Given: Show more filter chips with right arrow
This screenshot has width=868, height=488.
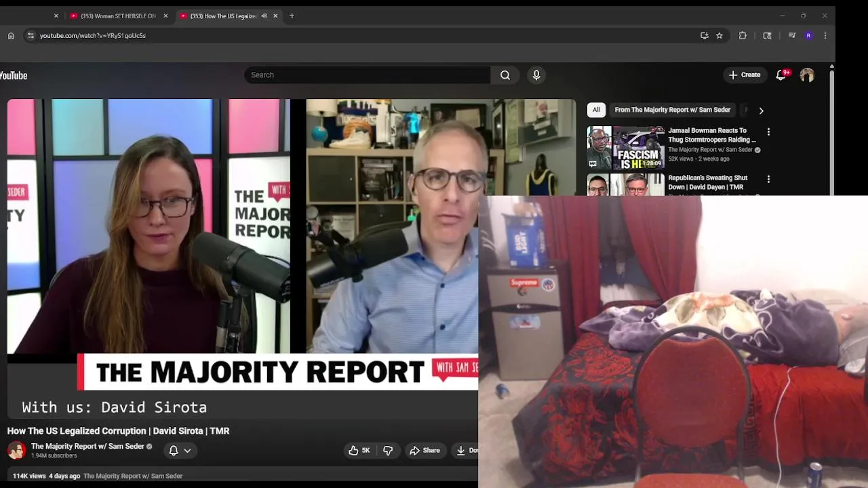Looking at the screenshot, I should click(761, 110).
